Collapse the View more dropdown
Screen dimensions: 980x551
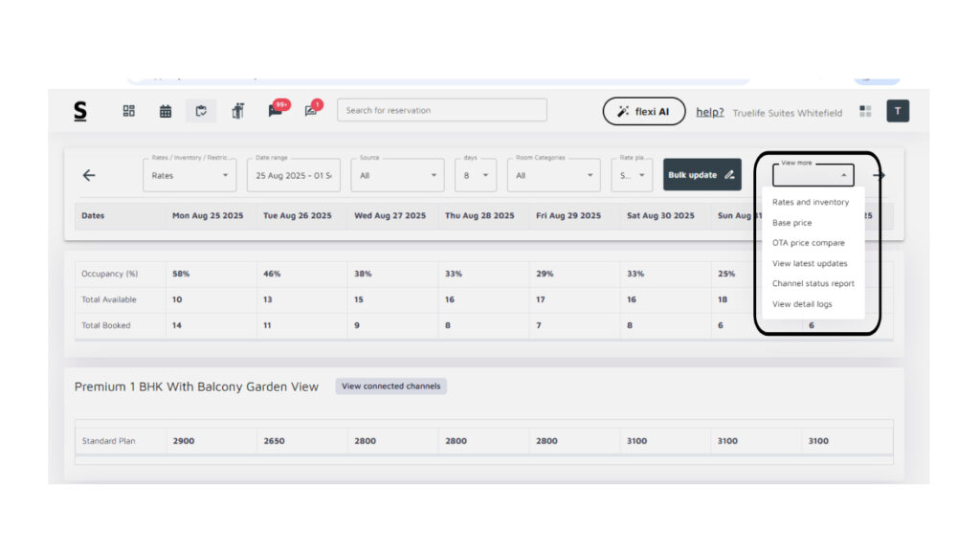click(813, 175)
